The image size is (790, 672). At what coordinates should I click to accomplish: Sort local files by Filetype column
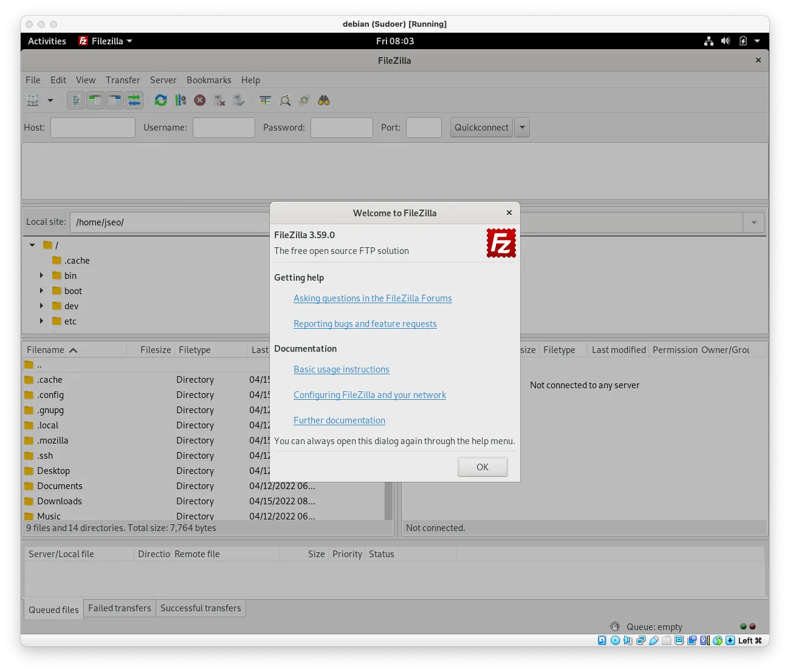211,350
